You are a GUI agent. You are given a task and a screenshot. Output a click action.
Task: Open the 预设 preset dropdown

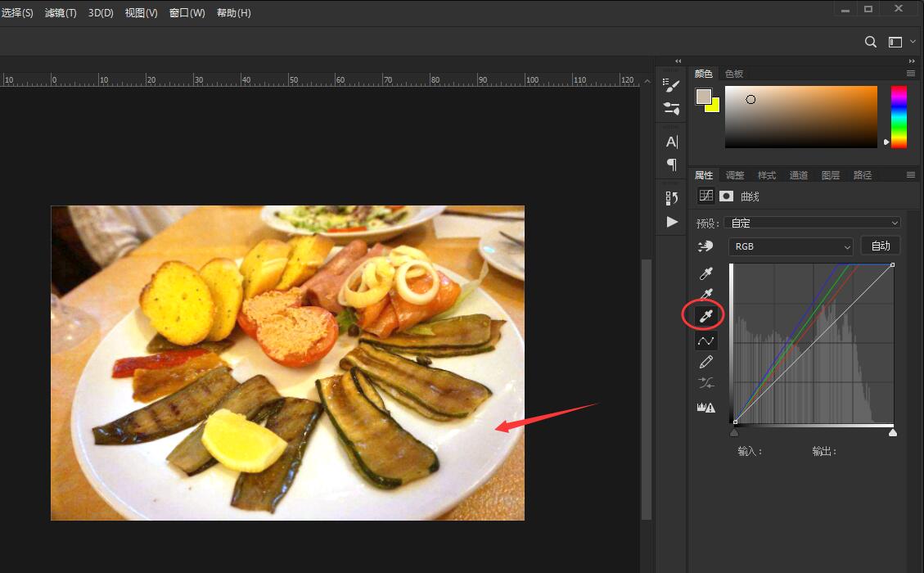tap(813, 223)
